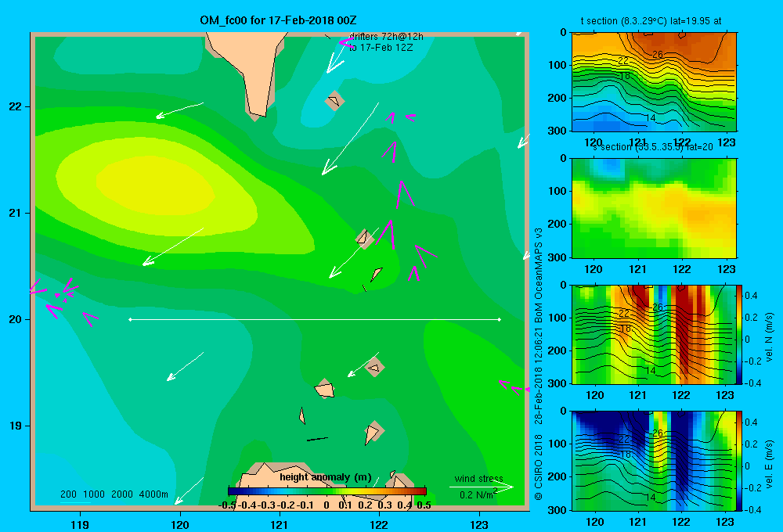The width and height of the screenshot is (783, 532).
Task: Click longitude label 123 on main map axis
Action: click(479, 524)
